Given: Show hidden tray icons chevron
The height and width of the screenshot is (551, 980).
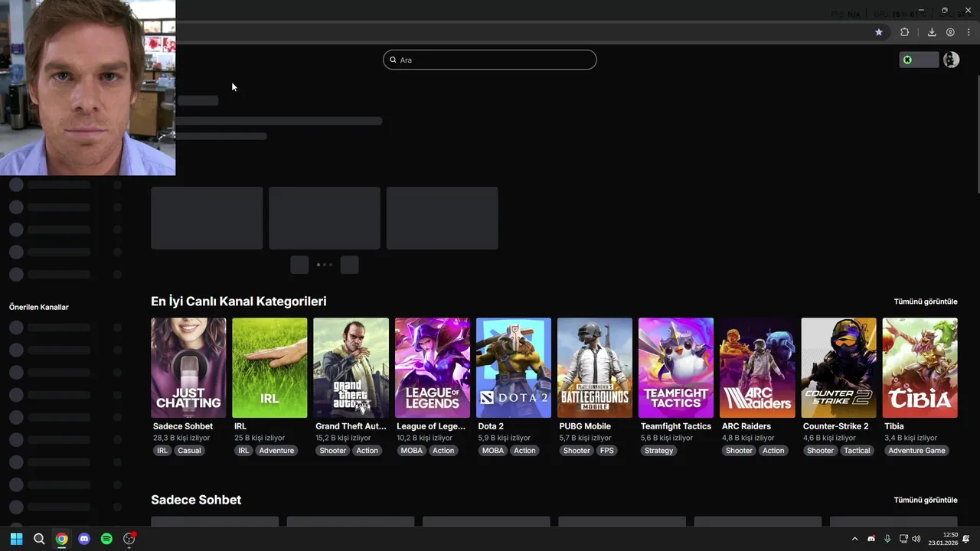Looking at the screenshot, I should 855,539.
